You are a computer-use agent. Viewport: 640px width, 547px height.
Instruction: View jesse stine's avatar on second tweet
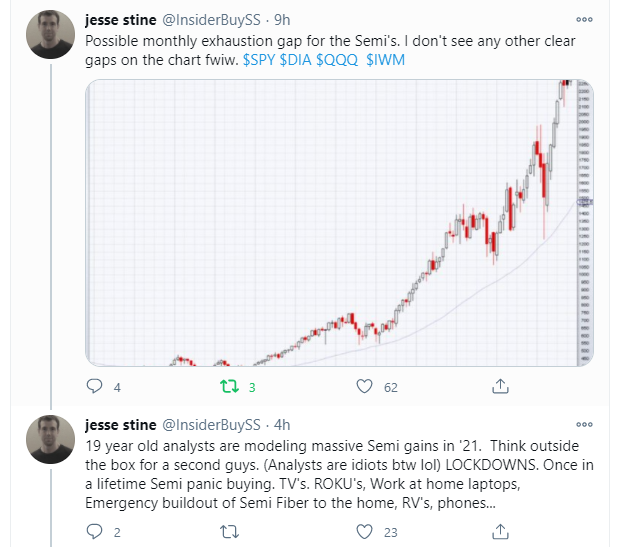pos(50,438)
